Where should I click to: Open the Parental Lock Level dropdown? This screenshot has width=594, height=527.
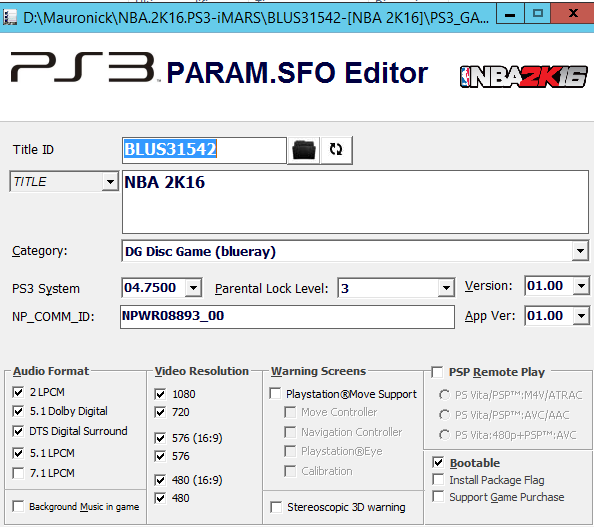(x=446, y=288)
